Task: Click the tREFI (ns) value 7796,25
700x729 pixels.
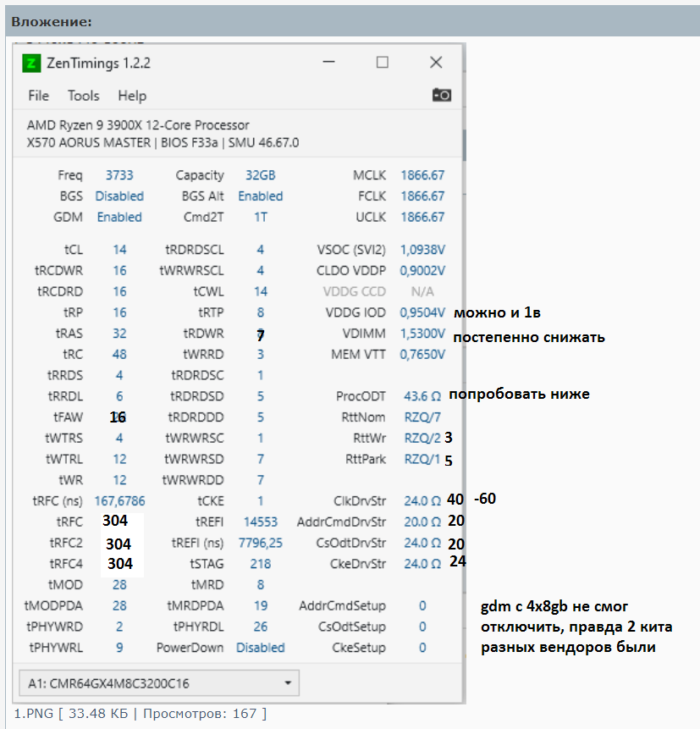Action: click(261, 543)
